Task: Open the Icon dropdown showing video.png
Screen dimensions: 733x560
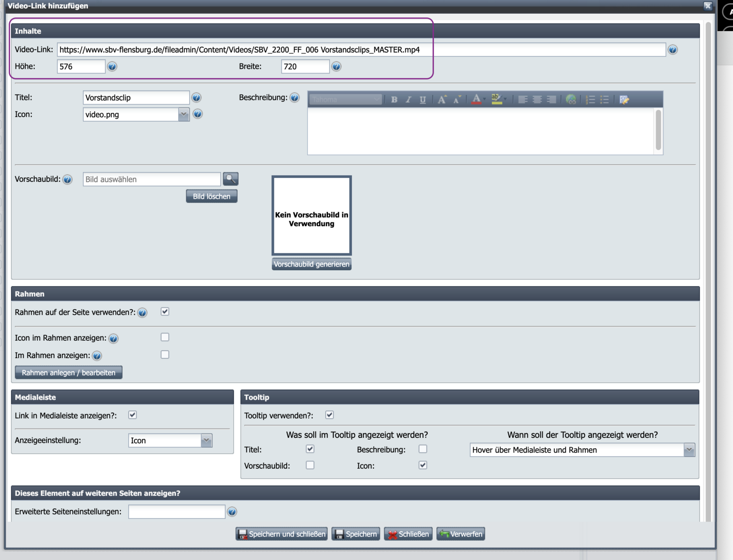Action: pos(184,114)
